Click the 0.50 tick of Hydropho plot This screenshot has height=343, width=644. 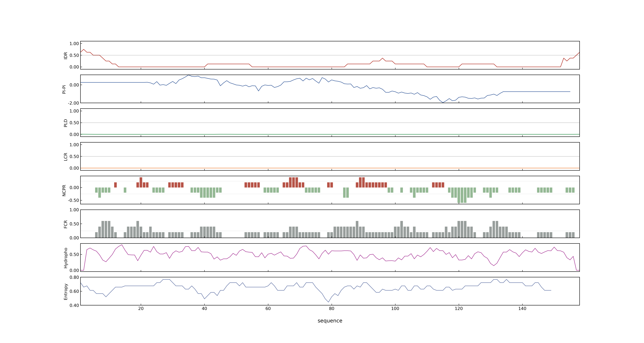(74, 255)
